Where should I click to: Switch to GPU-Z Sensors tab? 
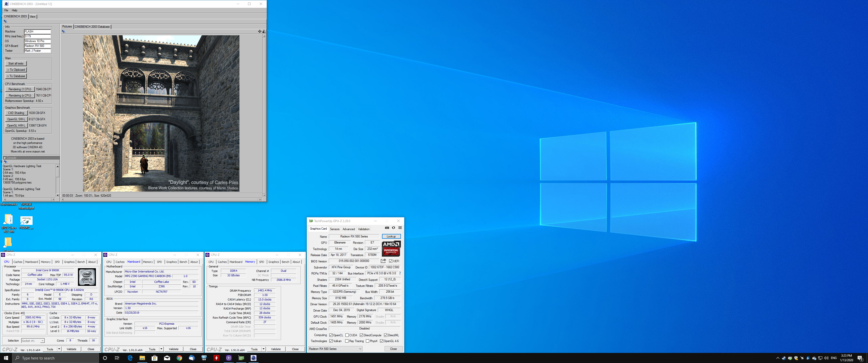[335, 229]
